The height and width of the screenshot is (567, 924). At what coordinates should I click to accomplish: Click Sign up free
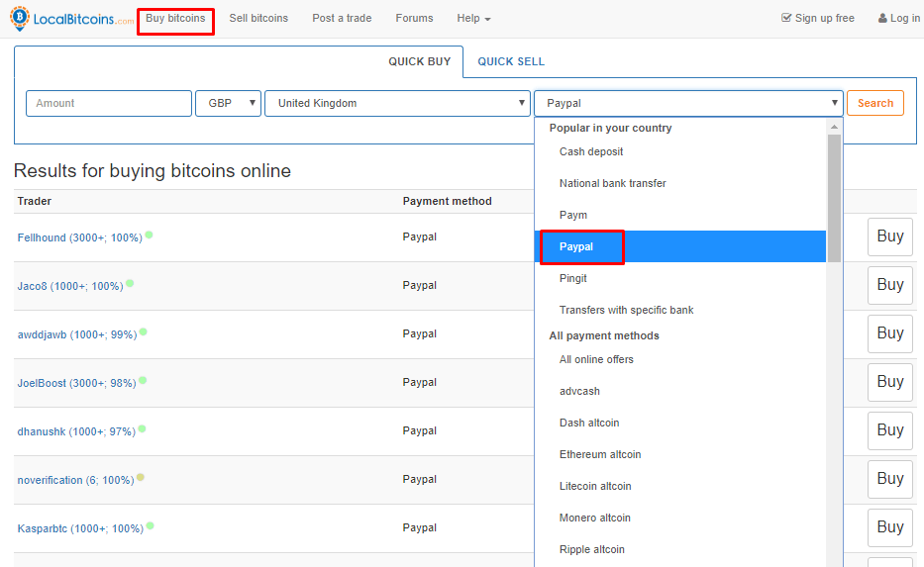[x=818, y=18]
